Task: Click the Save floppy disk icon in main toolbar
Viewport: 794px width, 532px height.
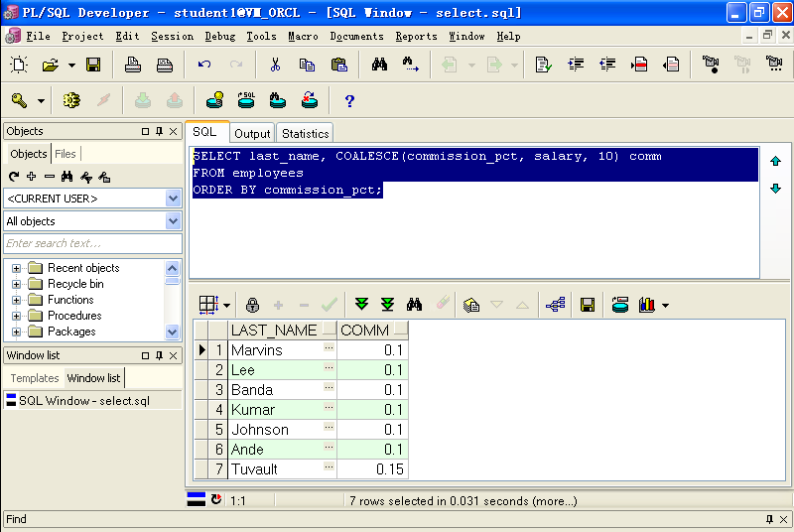Action: (93, 65)
